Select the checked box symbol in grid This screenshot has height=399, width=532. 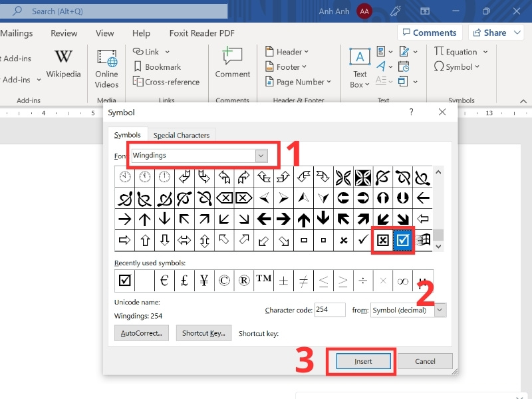[403, 240]
